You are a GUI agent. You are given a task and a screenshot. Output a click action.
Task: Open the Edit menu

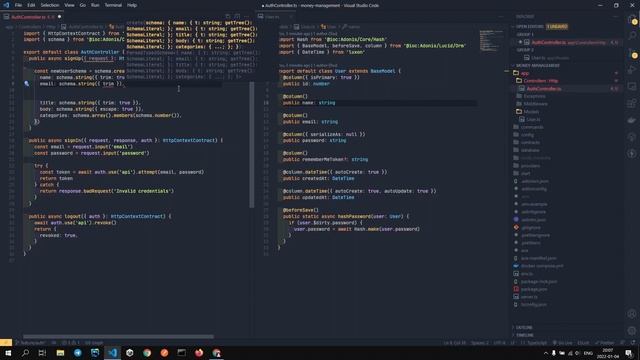(x=31, y=5)
